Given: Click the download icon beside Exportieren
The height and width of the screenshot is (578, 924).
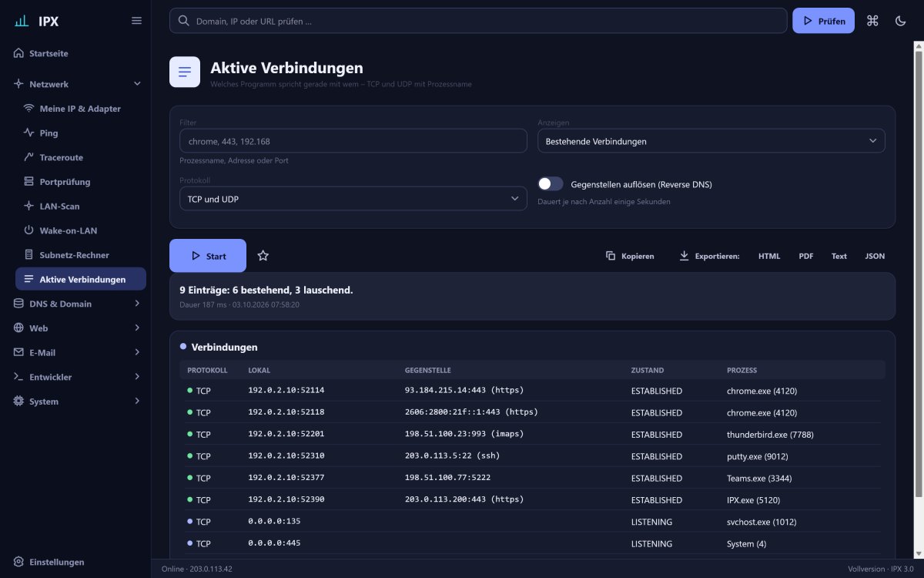Looking at the screenshot, I should (684, 256).
